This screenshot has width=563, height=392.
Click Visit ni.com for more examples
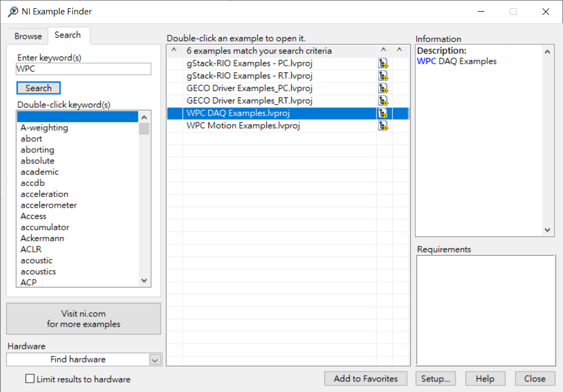84,319
